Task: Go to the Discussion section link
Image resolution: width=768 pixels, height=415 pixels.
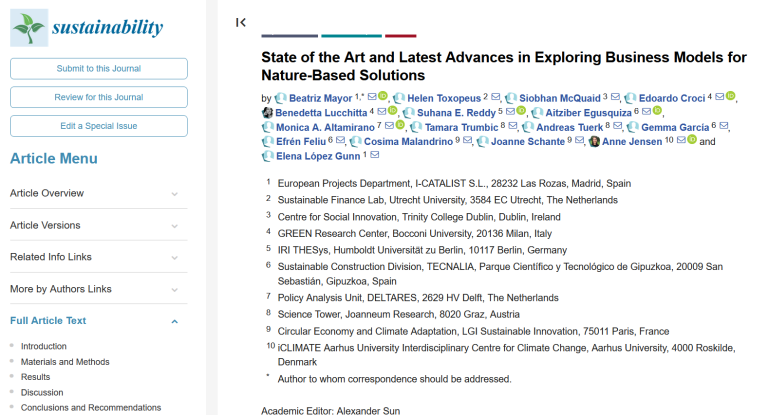Action: (42, 393)
